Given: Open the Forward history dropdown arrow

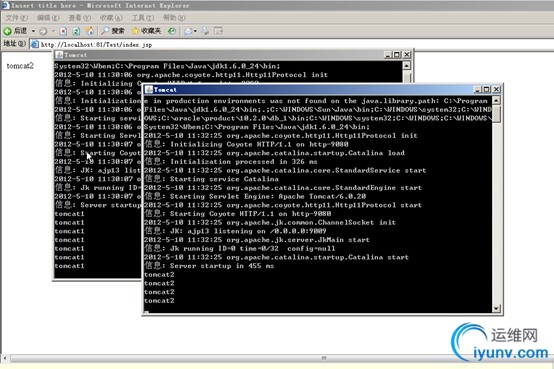Looking at the screenshot, I should (53, 31).
